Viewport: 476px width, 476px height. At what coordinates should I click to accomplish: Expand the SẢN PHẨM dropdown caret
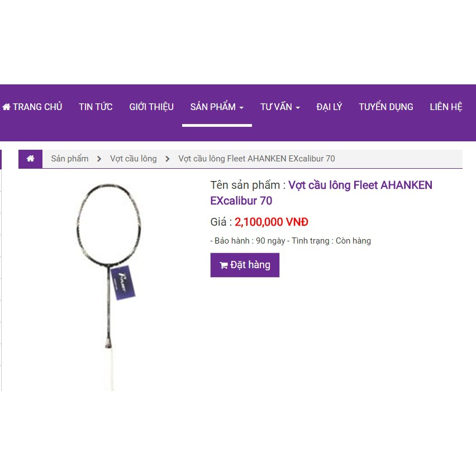(x=241, y=108)
